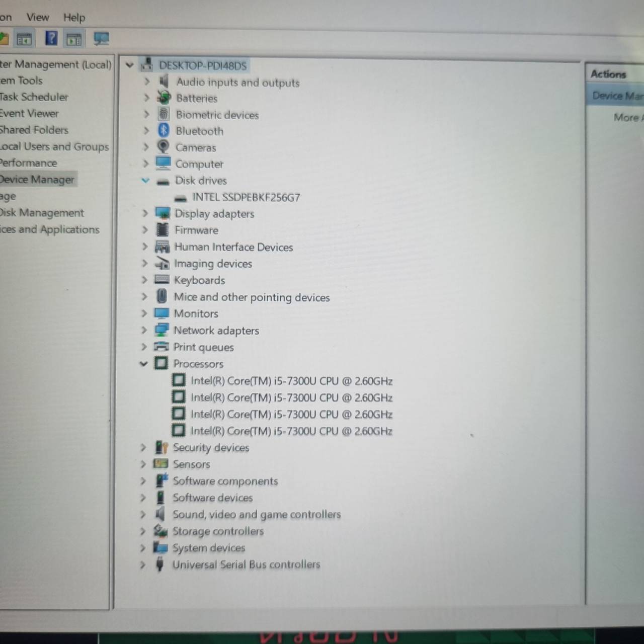The image size is (644, 644).
Task: Click the Monitors icon
Action: [162, 313]
